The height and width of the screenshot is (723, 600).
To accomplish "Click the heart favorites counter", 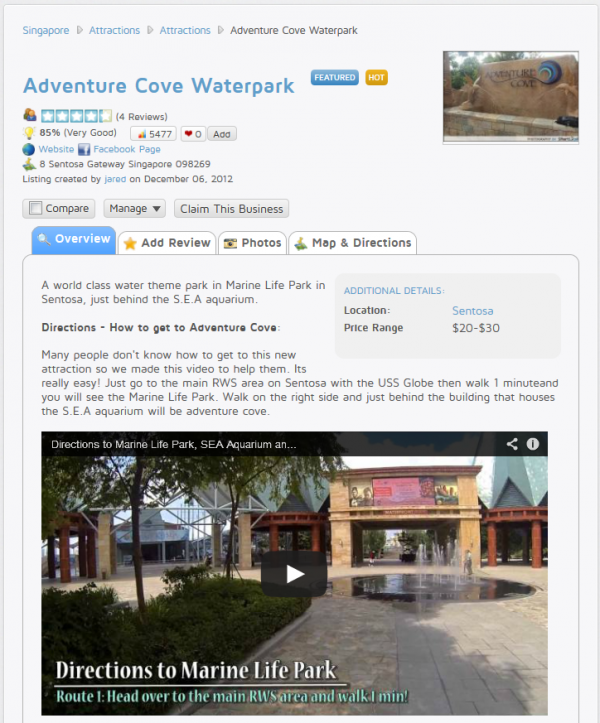I will [x=193, y=134].
